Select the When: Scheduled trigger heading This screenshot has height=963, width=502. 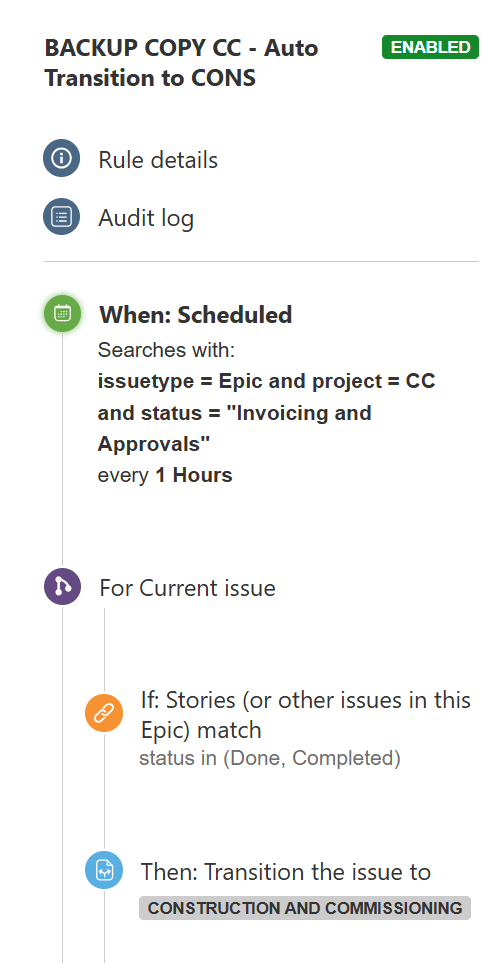tap(195, 314)
